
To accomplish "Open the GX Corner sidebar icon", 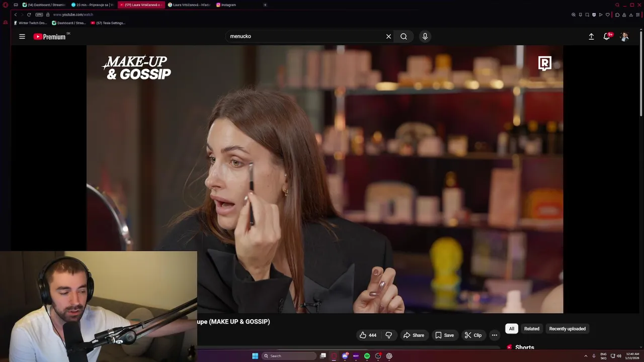I will (6, 22).
